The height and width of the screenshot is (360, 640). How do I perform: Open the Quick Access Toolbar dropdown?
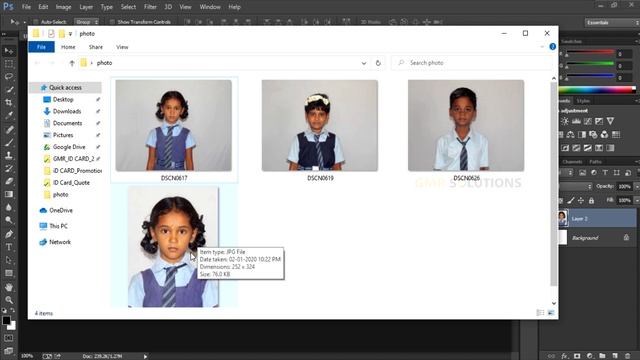(70, 34)
